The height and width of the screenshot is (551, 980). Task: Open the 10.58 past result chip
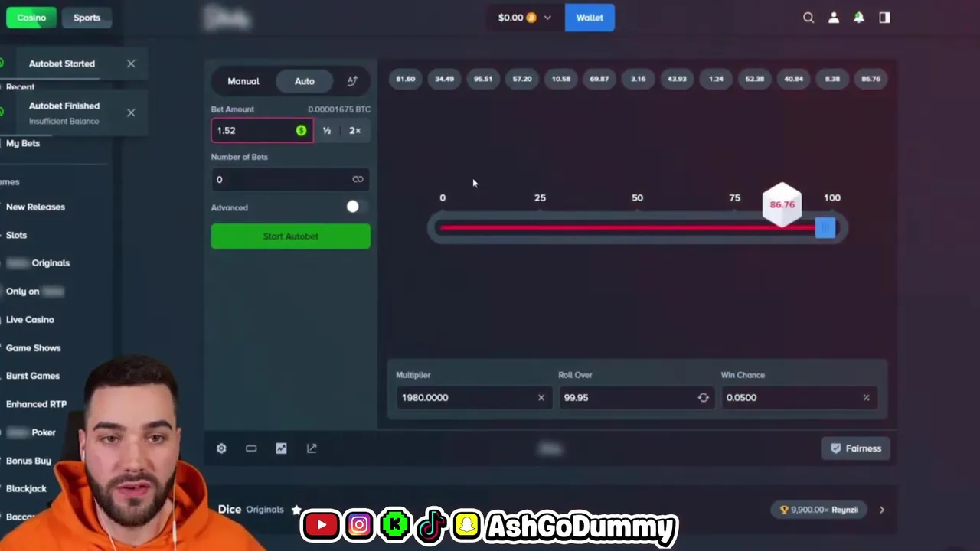point(561,79)
